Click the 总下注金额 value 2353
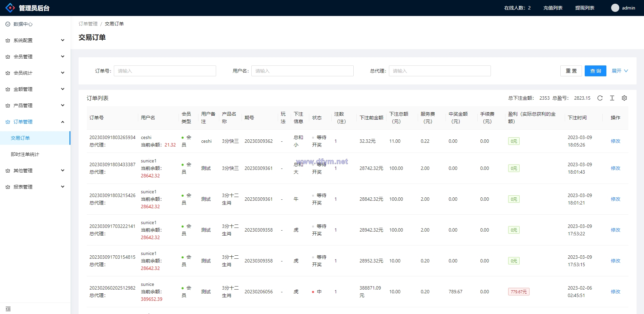Screen dimensions: 644x314 544,98
